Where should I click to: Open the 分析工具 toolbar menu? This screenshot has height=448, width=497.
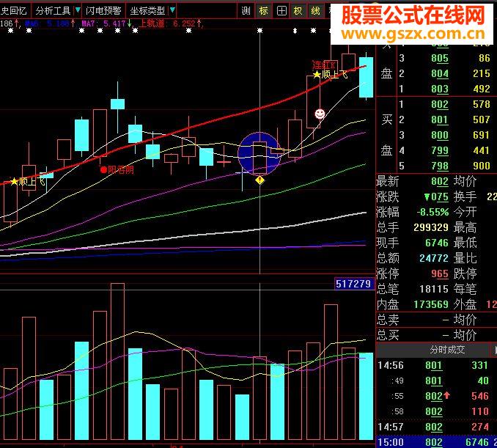[x=53, y=11]
